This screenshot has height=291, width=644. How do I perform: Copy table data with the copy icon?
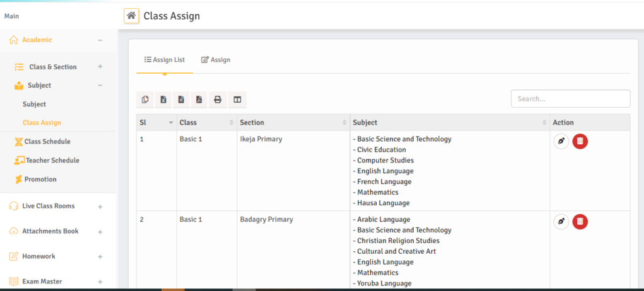[145, 100]
